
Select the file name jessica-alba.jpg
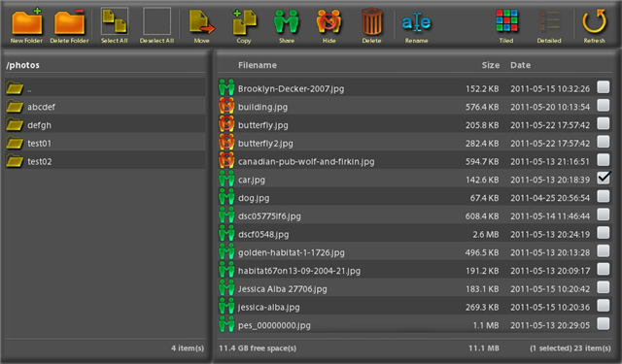[x=269, y=307]
